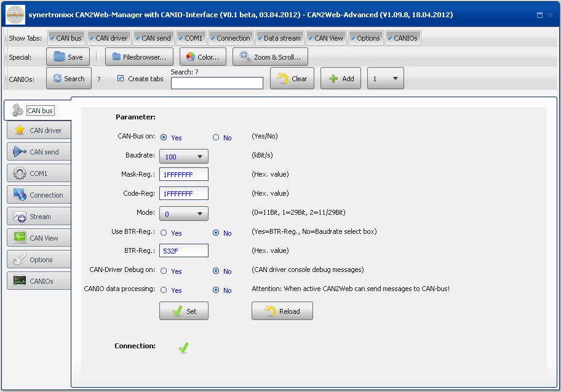
Task: Open the Color picker button
Action: 202,57
